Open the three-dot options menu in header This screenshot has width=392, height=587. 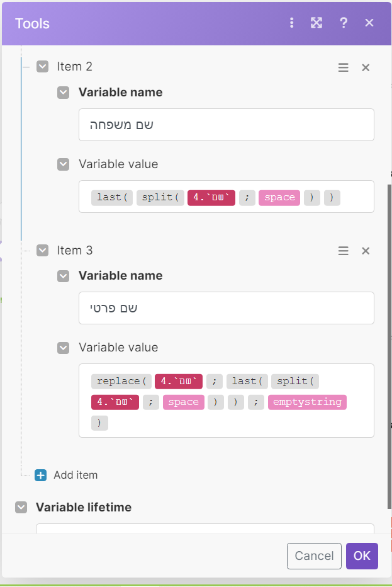[291, 23]
